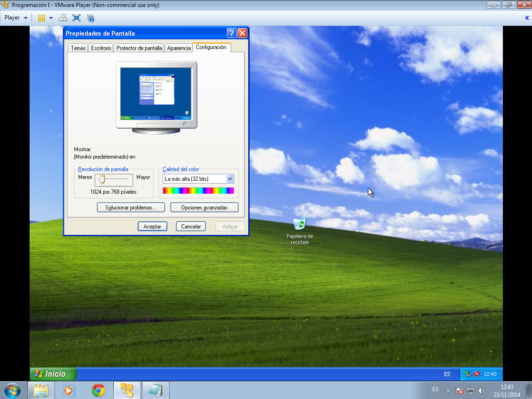Open the Protector de pantalla tab
The height and width of the screenshot is (399, 532).
tap(139, 48)
